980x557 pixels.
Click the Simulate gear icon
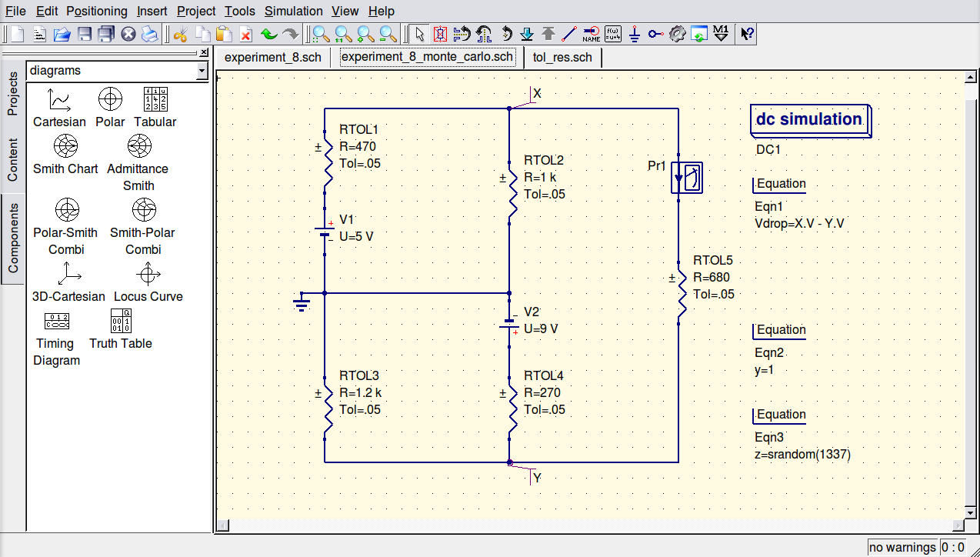click(x=677, y=34)
